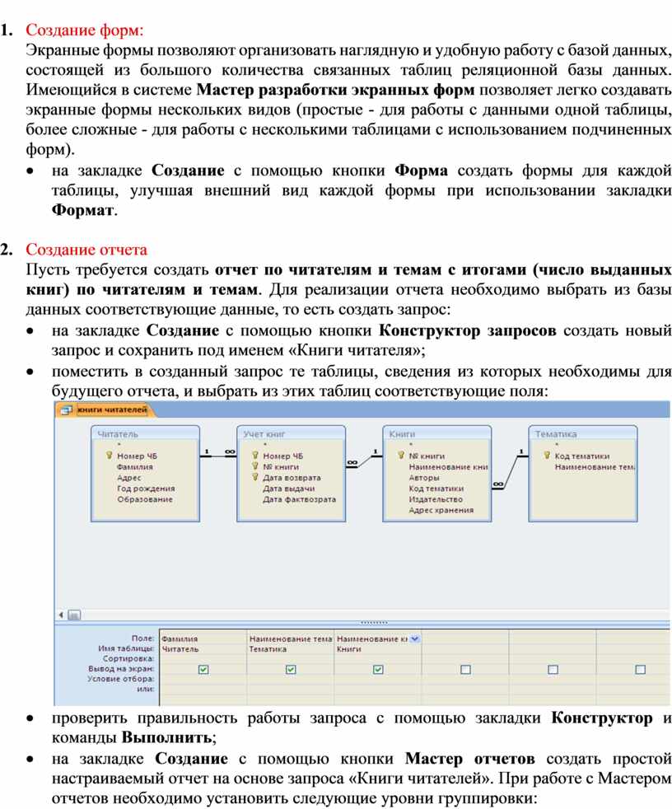Select Дата фактвозрата field in Учет книг
Image resolution: width=672 pixels, height=809 pixels.
[x=299, y=499]
